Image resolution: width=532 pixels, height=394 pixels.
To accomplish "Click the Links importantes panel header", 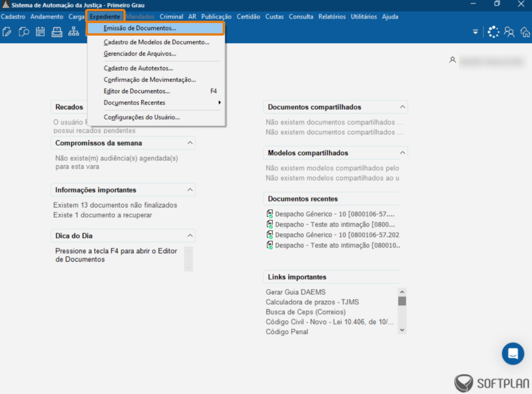I will click(x=331, y=277).
